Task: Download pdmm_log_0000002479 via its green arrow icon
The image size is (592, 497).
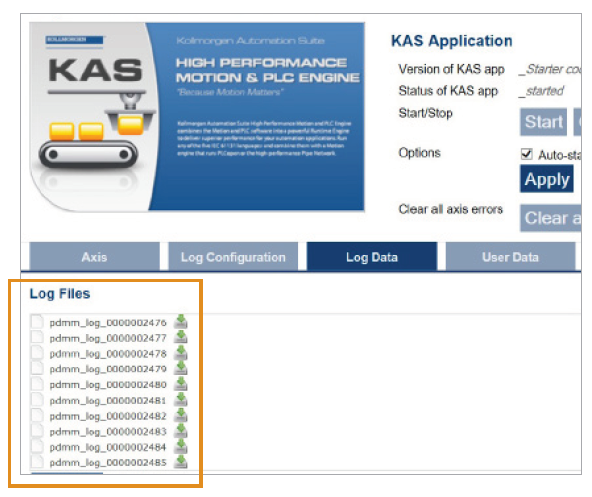Action: pos(181,368)
